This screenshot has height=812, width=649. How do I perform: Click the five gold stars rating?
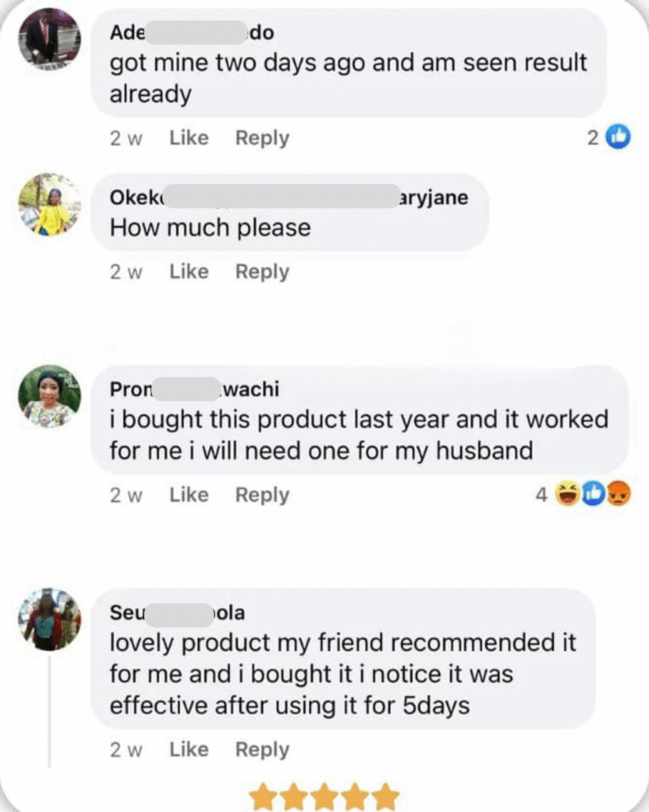[323, 796]
